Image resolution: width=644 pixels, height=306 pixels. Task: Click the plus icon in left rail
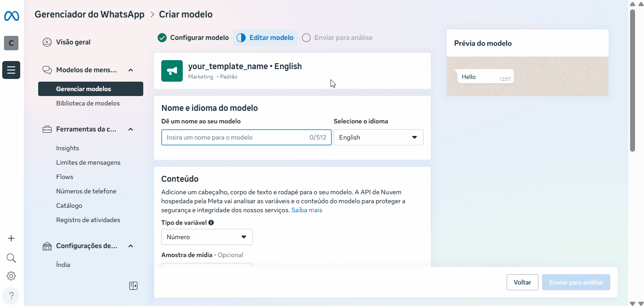click(x=11, y=238)
